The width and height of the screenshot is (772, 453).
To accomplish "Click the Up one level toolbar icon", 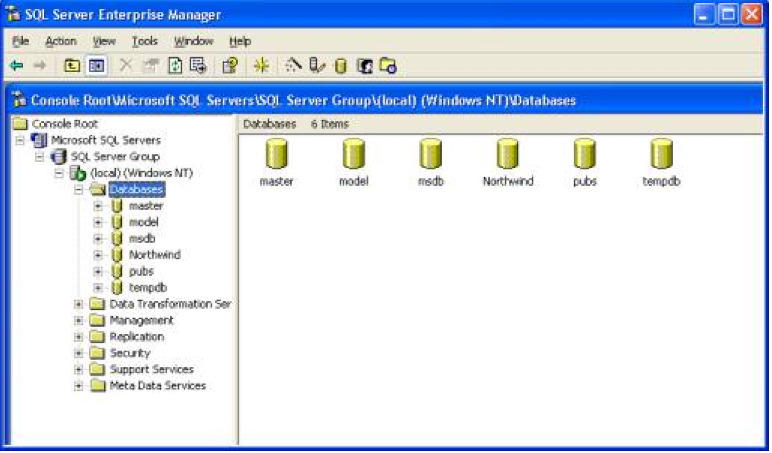I will pyautogui.click(x=72, y=66).
